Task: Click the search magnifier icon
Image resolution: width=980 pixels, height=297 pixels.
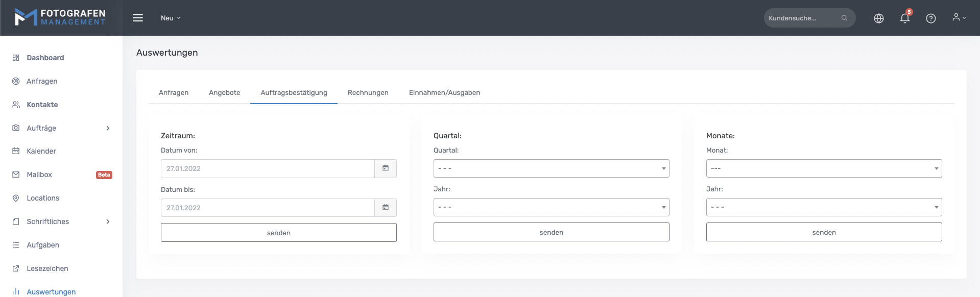Action: click(x=844, y=18)
